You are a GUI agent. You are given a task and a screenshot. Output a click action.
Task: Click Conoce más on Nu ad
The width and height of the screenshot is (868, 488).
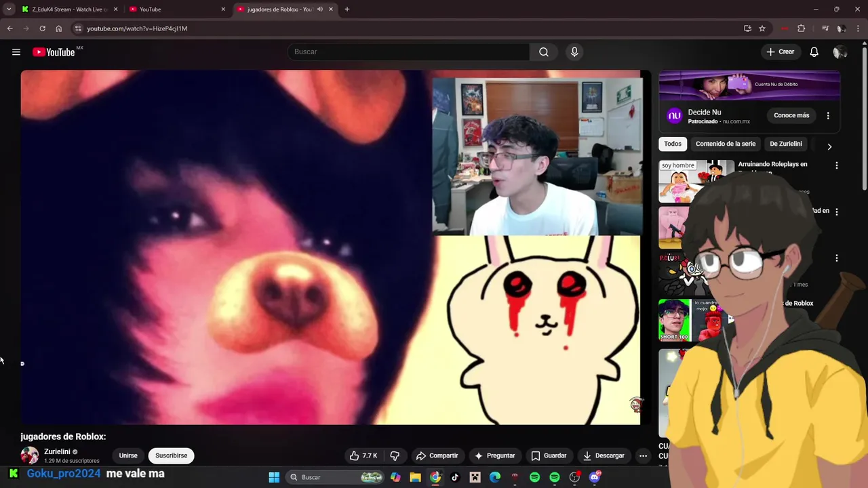tap(791, 115)
